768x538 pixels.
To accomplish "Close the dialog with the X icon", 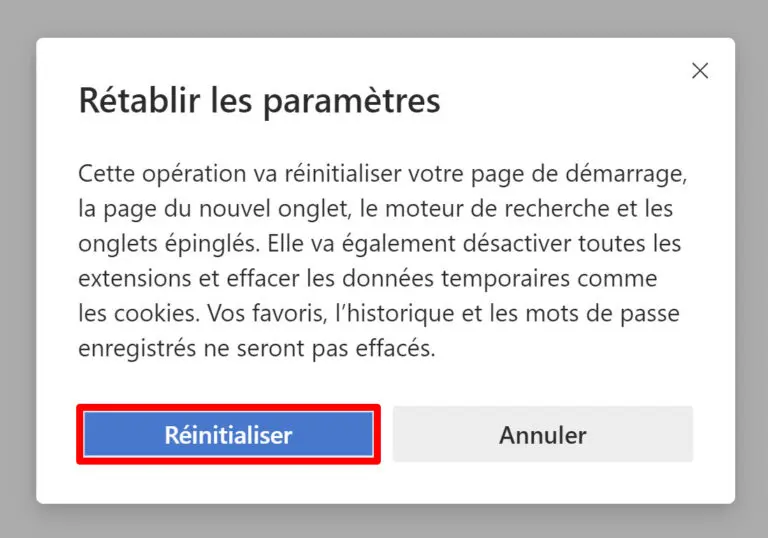I will coord(700,70).
